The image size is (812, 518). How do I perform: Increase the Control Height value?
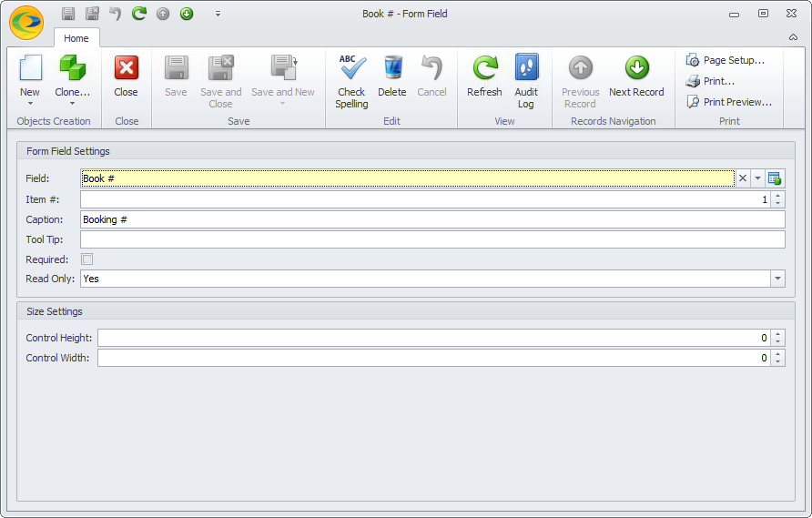click(x=777, y=334)
